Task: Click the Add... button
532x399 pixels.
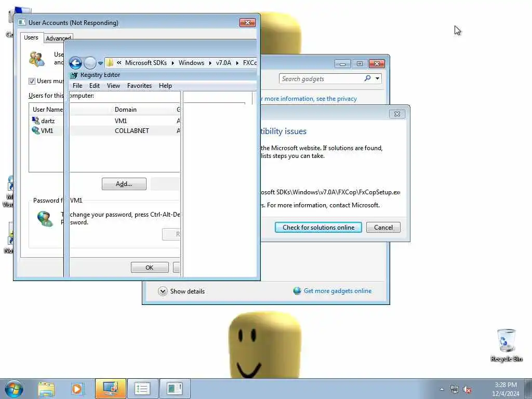Action: (124, 184)
